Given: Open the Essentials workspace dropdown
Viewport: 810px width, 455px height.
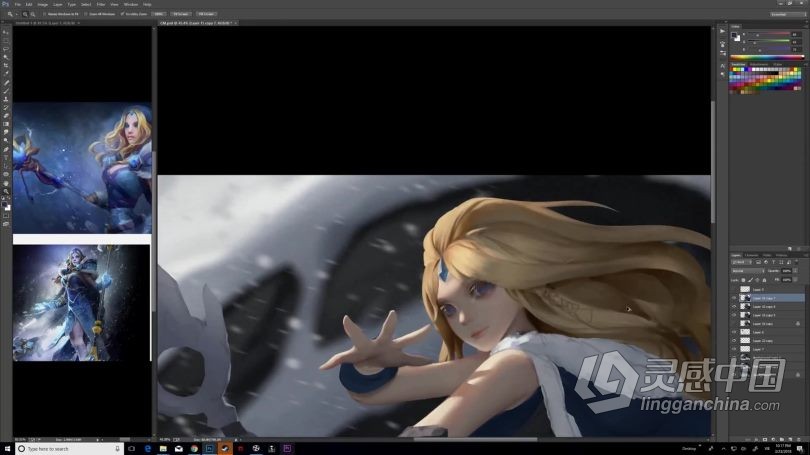Looking at the screenshot, I should click(787, 14).
